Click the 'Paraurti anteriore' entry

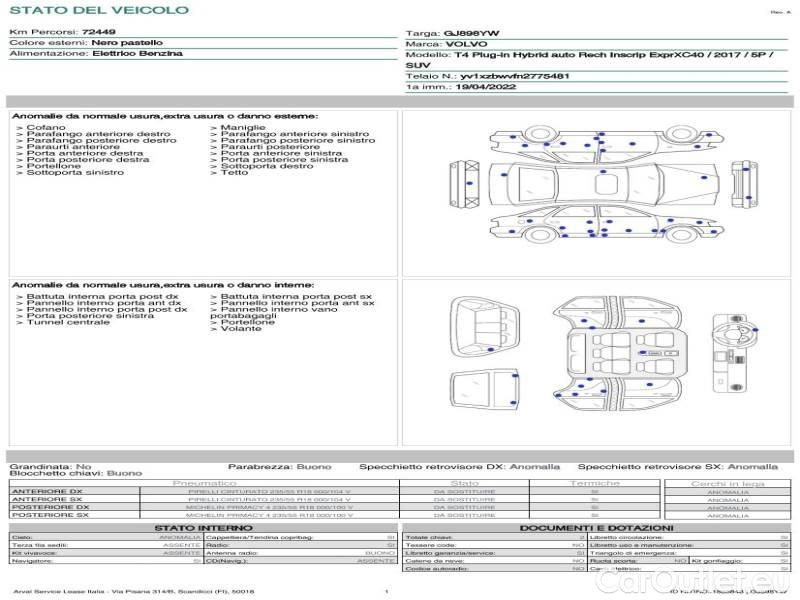[73, 146]
